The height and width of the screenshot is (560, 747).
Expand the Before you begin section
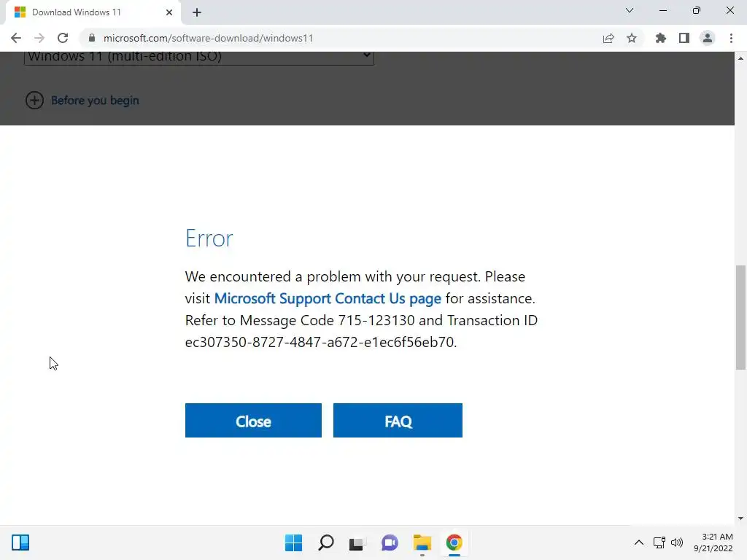(x=82, y=101)
